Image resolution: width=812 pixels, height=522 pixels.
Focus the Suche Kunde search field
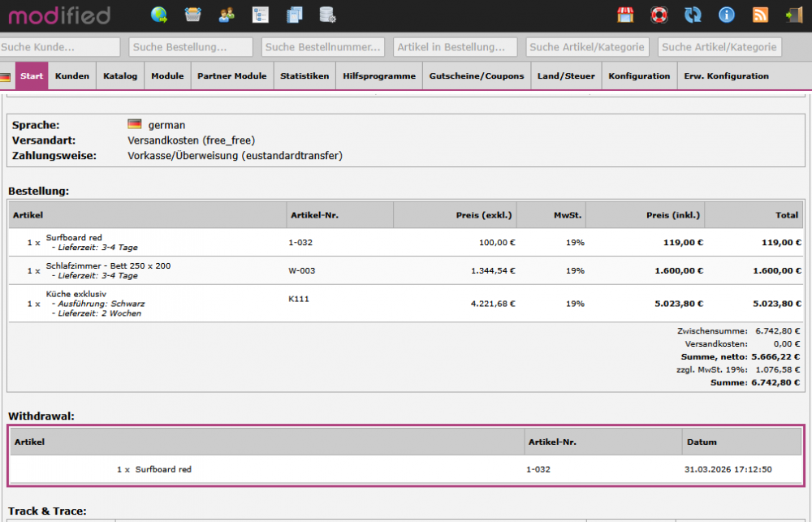[59, 47]
